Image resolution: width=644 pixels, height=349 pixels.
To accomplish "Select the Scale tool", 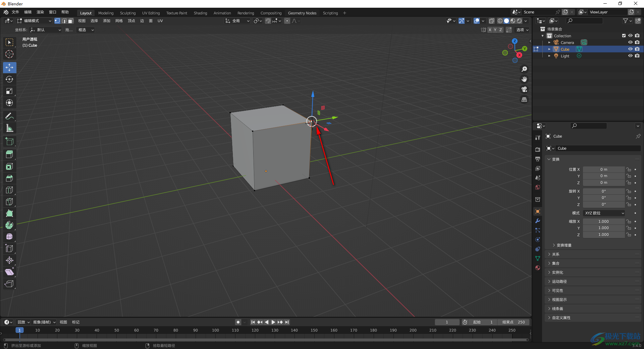I will click(x=9, y=91).
